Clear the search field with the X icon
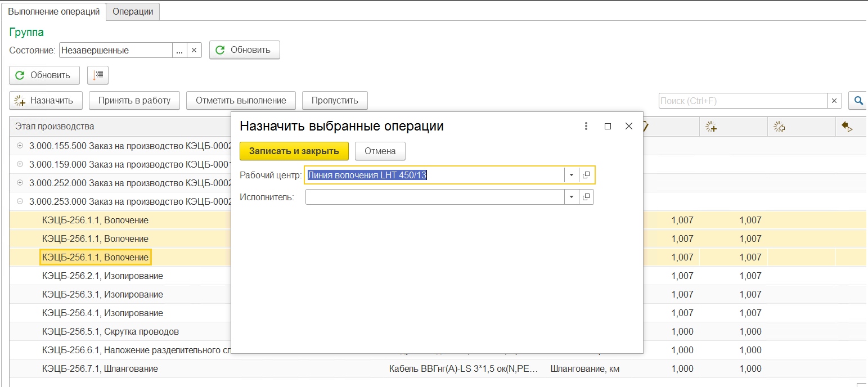868x387 pixels. [x=835, y=101]
